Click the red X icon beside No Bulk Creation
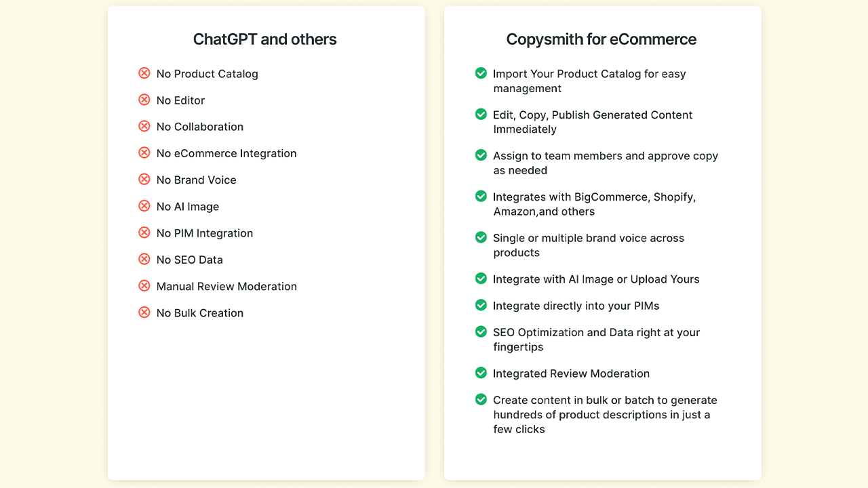 pyautogui.click(x=144, y=312)
